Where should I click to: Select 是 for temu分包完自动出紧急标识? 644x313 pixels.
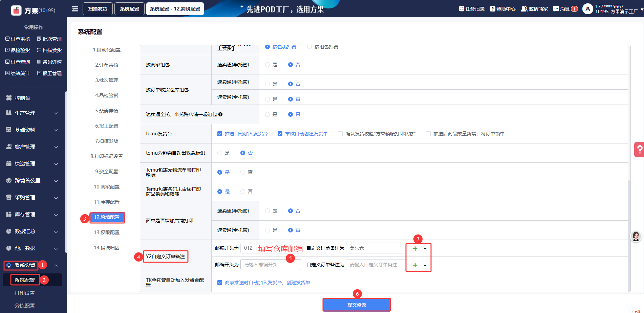coord(220,153)
